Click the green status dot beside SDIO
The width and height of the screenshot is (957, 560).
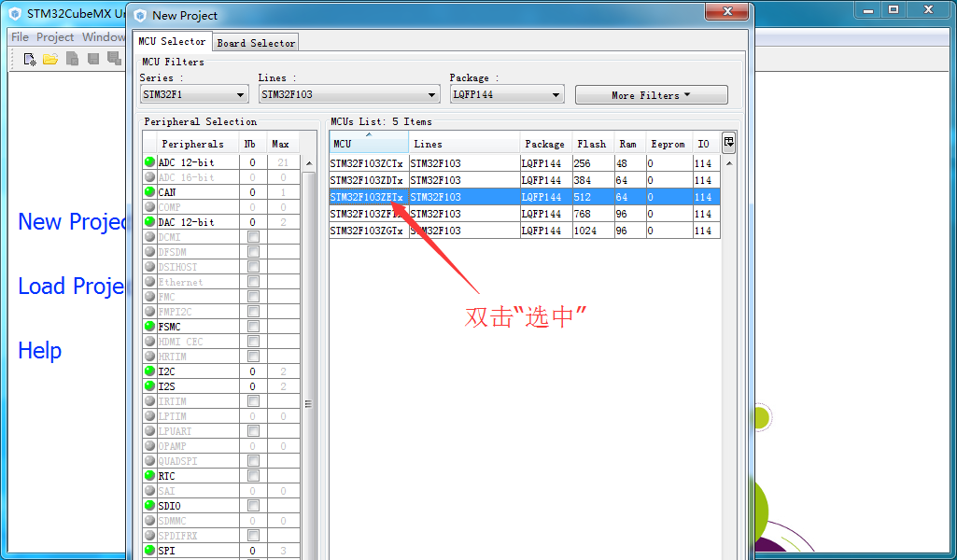point(149,505)
